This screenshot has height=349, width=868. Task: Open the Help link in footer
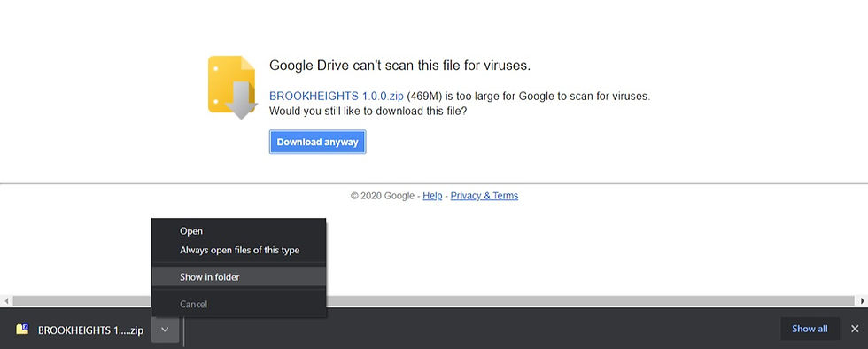point(432,196)
